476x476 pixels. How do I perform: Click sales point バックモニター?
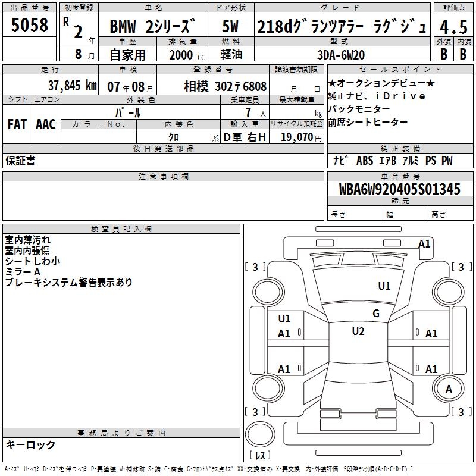point(359,109)
